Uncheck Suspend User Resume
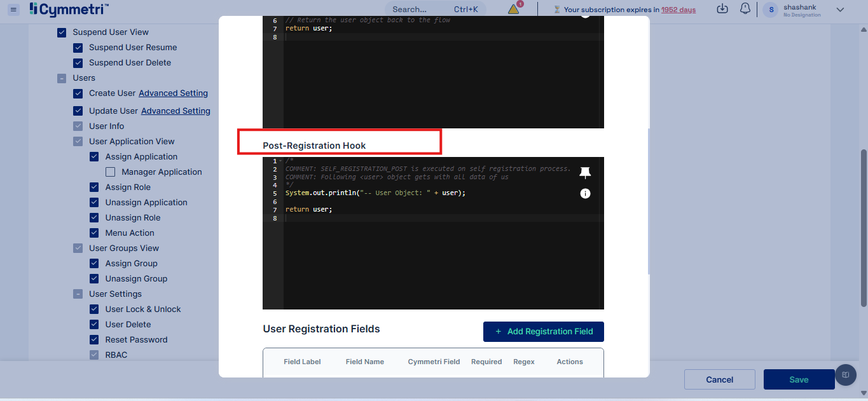Viewport: 868px width, 401px height. click(x=78, y=48)
